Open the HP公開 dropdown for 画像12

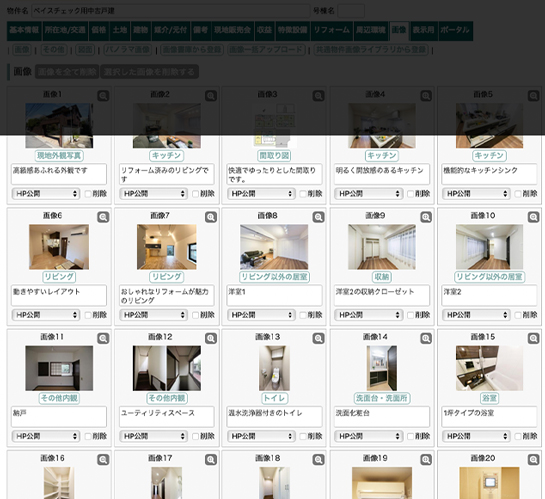(153, 436)
